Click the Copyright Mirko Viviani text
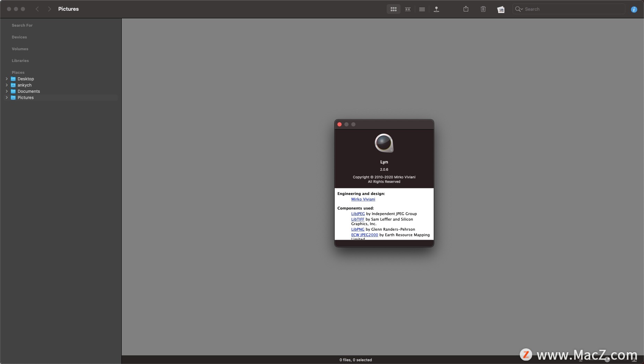The height and width of the screenshot is (364, 644). point(384,177)
